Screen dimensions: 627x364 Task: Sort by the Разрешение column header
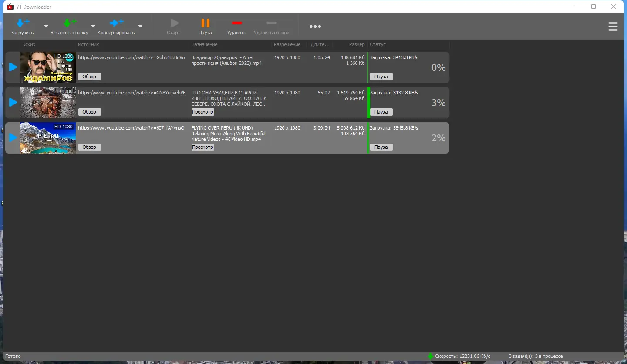[287, 44]
